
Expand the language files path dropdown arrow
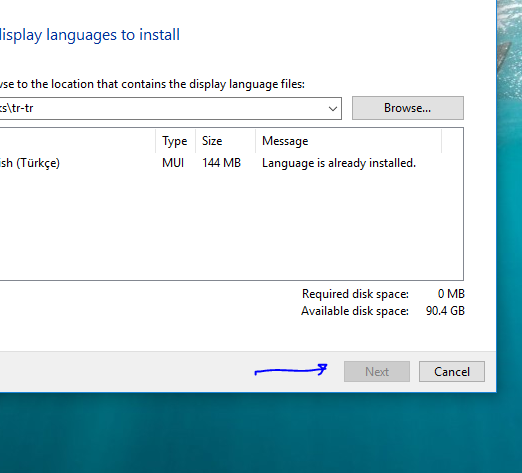332,109
